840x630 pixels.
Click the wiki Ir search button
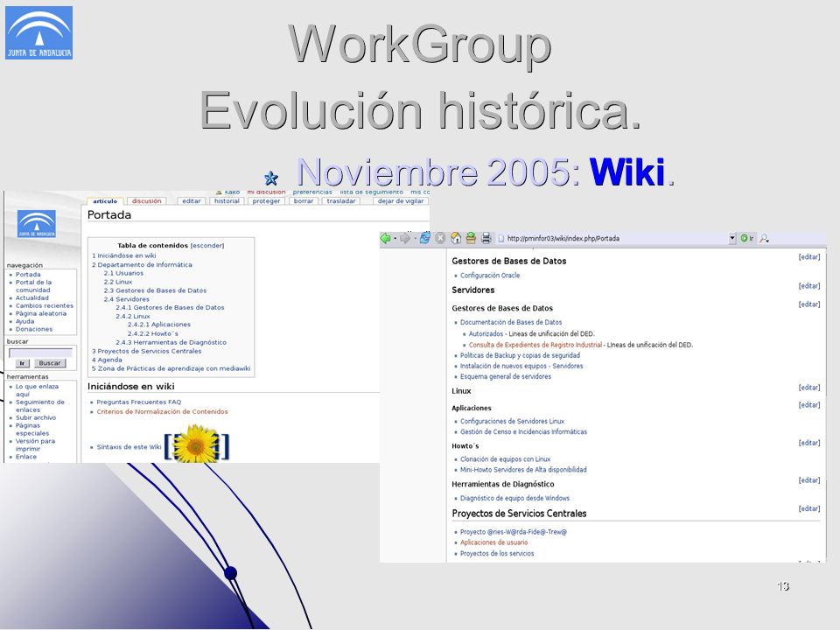pos(22,363)
